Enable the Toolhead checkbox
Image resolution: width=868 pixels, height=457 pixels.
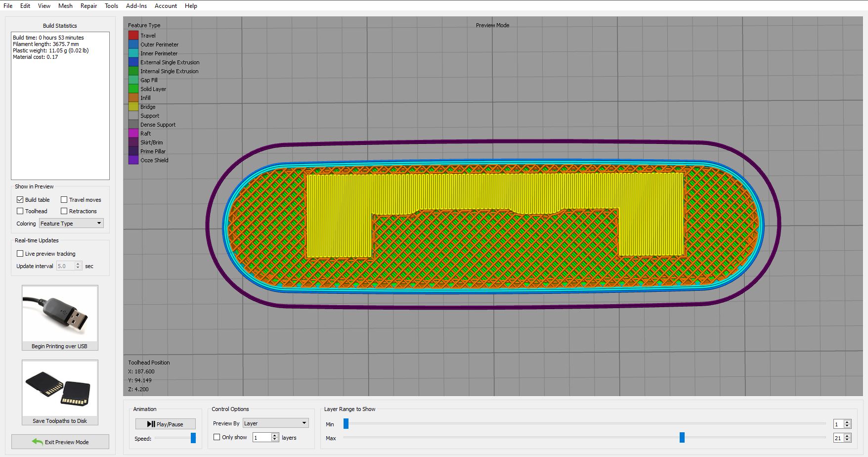[x=20, y=211]
